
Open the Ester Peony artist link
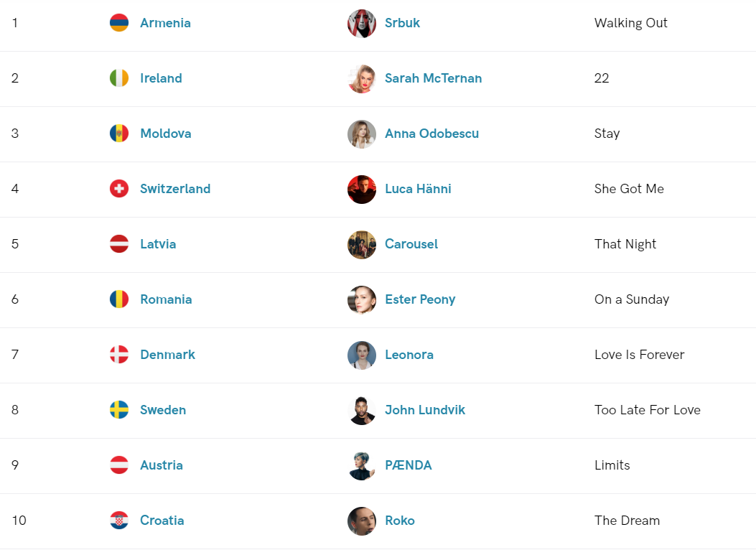click(420, 299)
